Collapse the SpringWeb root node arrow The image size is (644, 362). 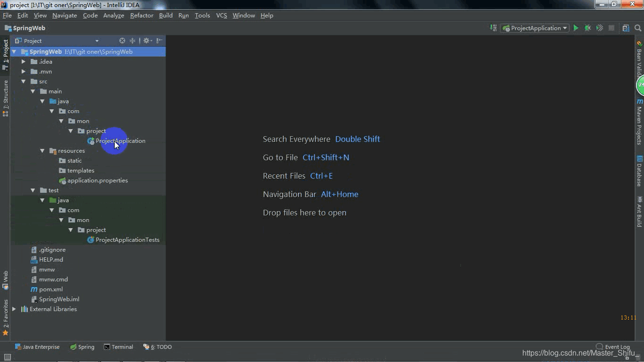click(x=14, y=52)
